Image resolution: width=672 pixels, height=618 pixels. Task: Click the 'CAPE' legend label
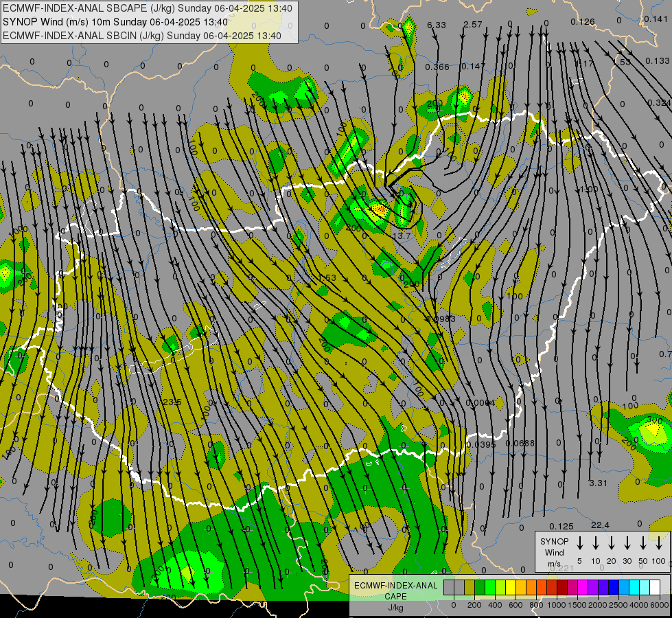tap(395, 597)
